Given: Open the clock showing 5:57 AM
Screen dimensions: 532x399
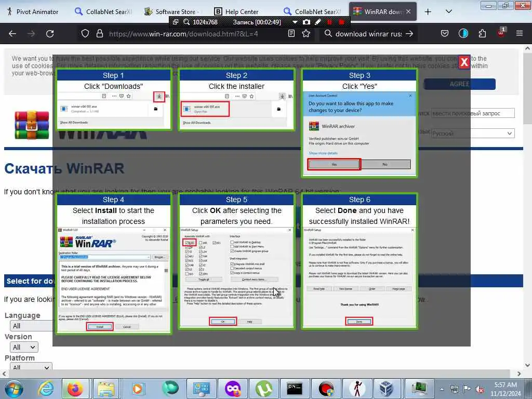Looking at the screenshot, I should click(506, 389).
